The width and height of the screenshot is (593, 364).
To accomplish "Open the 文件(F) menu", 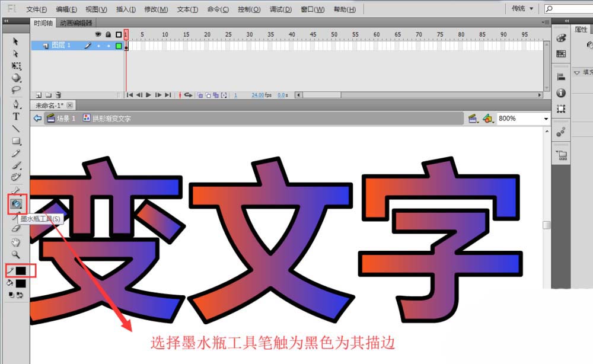I will tap(36, 9).
